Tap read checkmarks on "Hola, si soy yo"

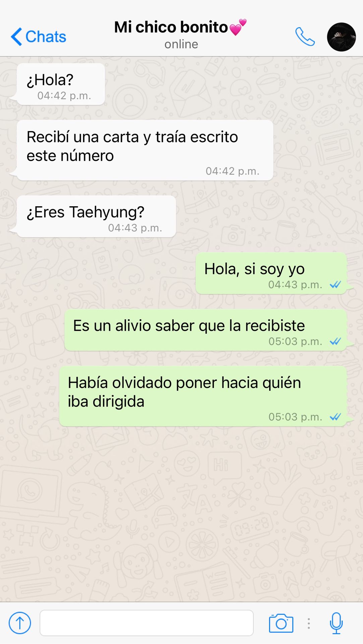[x=335, y=285]
